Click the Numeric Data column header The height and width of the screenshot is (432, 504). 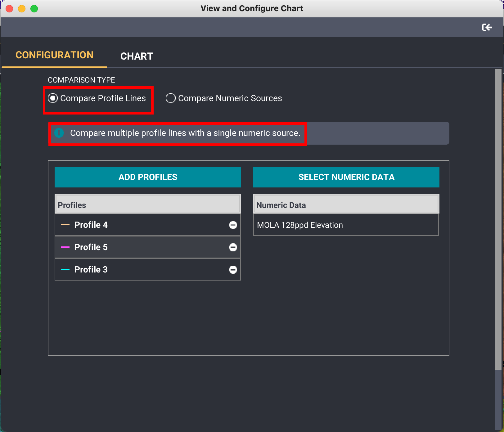346,204
